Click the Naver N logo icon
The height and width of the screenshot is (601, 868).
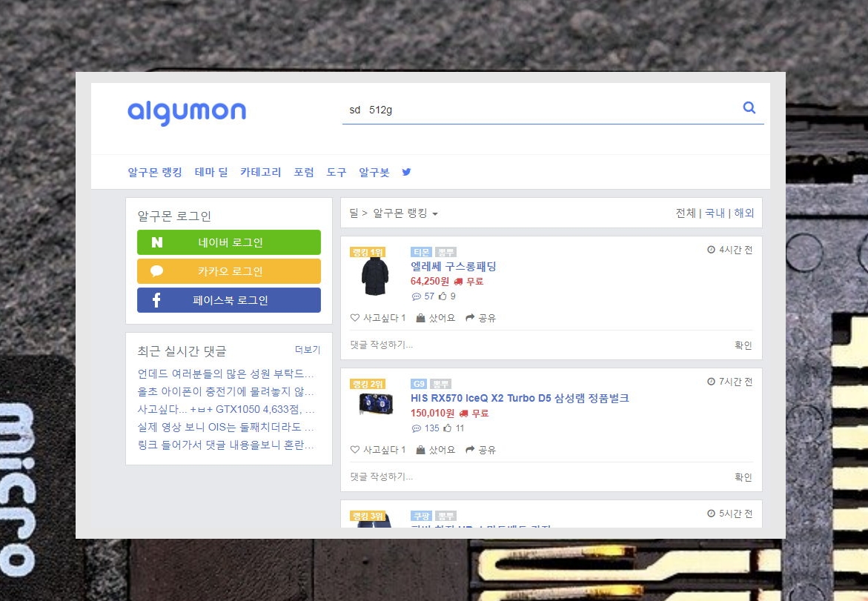(x=157, y=242)
